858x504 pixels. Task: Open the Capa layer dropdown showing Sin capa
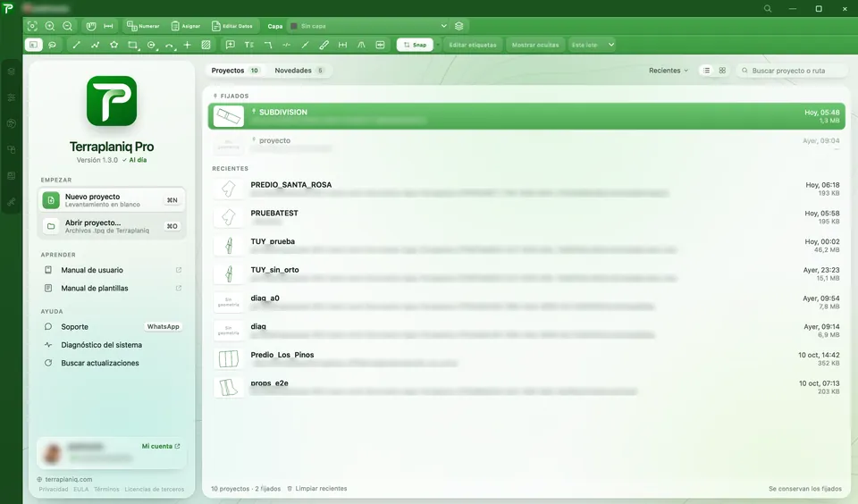(368, 26)
